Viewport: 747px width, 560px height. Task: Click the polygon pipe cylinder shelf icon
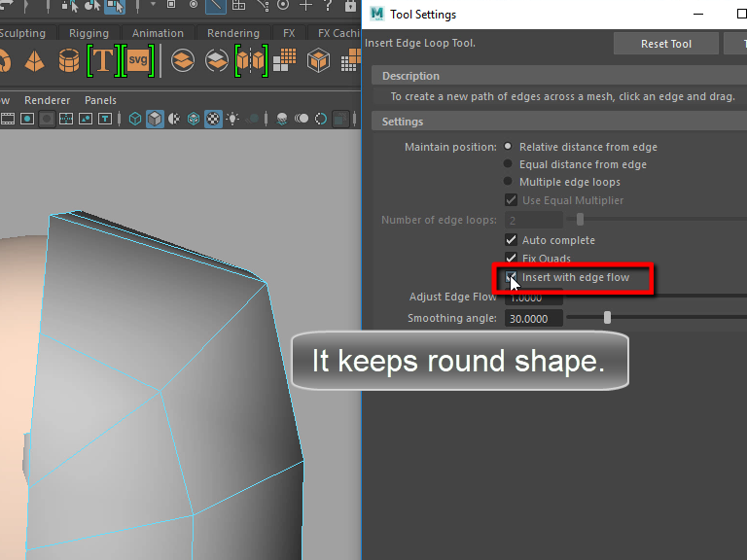(69, 61)
